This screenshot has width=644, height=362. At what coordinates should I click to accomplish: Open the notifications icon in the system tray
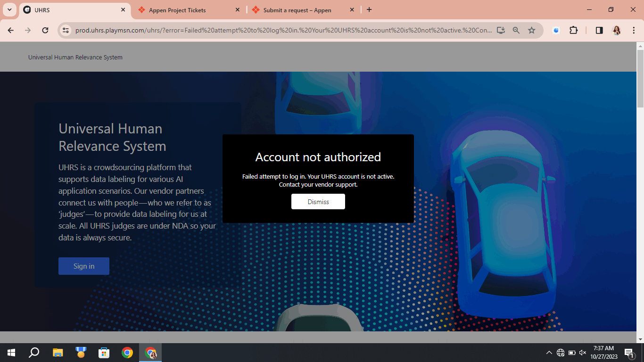pos(629,352)
